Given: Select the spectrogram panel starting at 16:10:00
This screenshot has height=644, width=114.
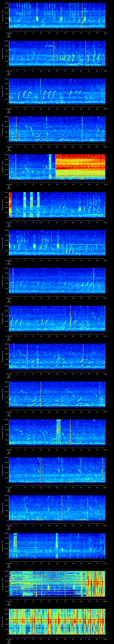Looking at the screenshot, I should tap(57, 318).
